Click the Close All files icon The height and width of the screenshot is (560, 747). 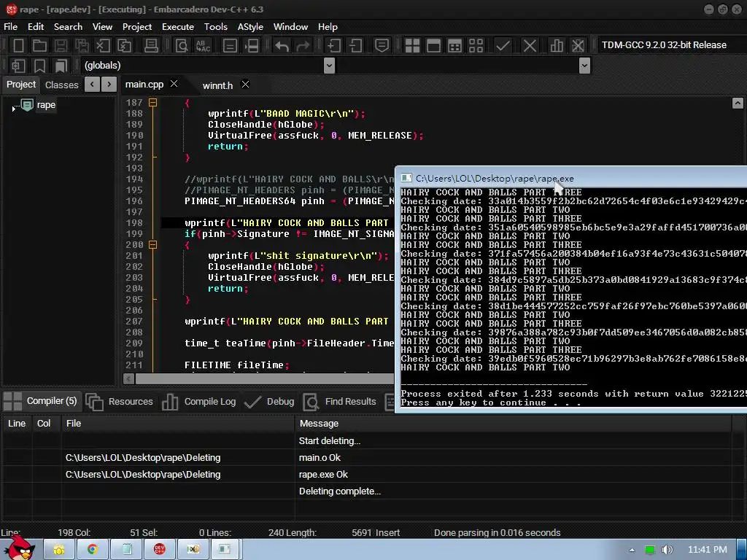pyautogui.click(x=124, y=46)
